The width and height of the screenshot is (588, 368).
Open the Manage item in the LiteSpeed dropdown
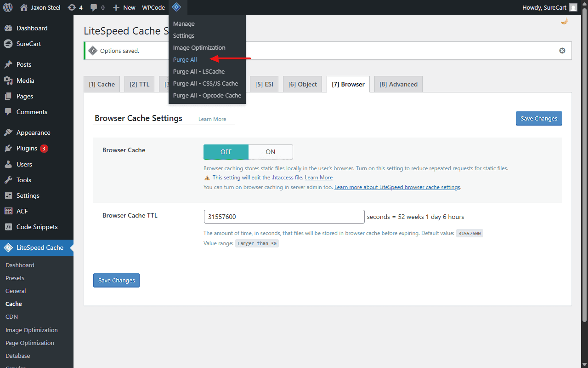click(x=184, y=23)
